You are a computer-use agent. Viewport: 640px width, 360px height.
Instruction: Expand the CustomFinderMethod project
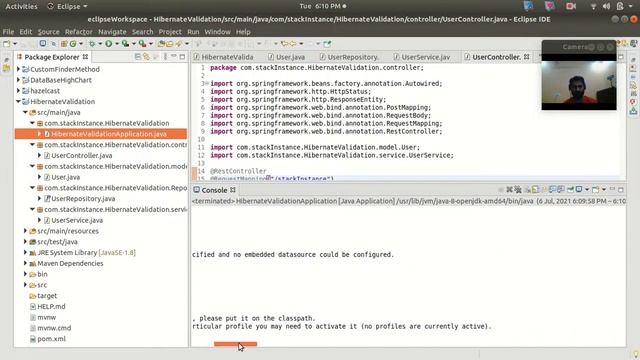click(18, 69)
